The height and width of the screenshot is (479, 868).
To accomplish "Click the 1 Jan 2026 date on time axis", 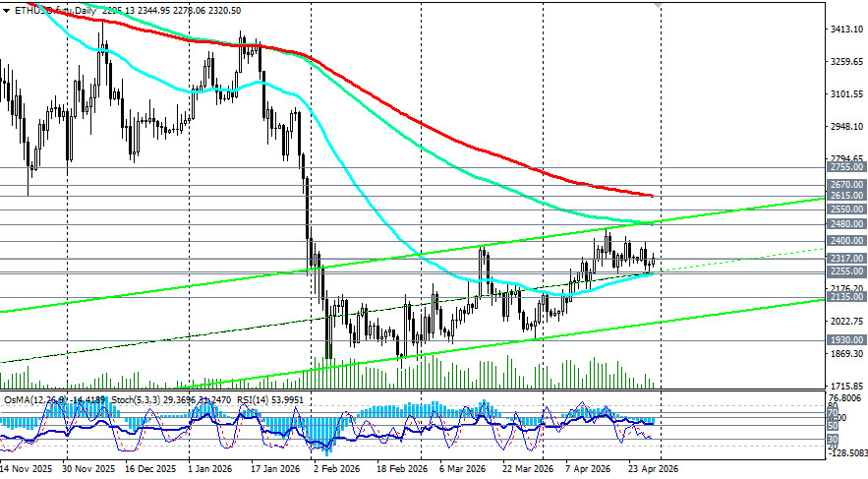I will pos(211,469).
